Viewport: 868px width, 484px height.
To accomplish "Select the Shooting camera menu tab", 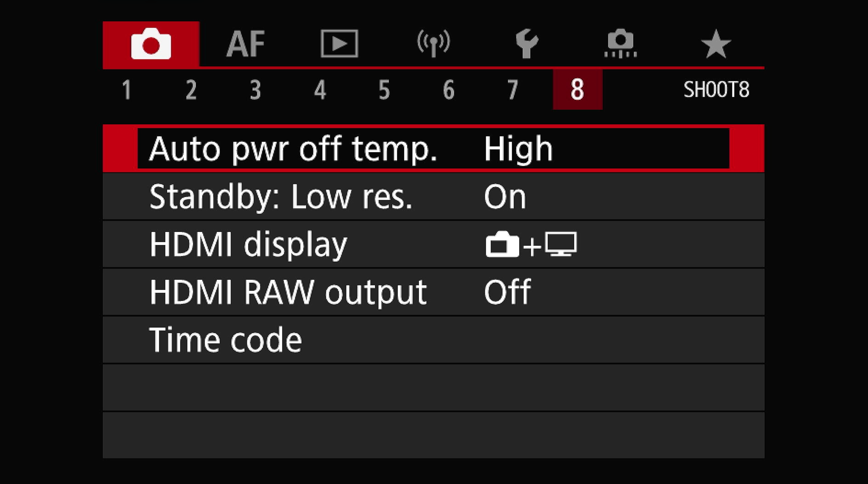I will point(151,44).
